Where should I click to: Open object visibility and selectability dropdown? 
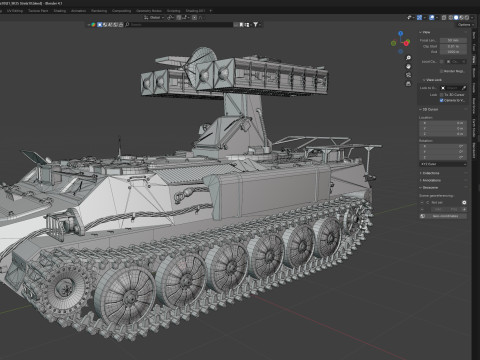click(x=410, y=17)
